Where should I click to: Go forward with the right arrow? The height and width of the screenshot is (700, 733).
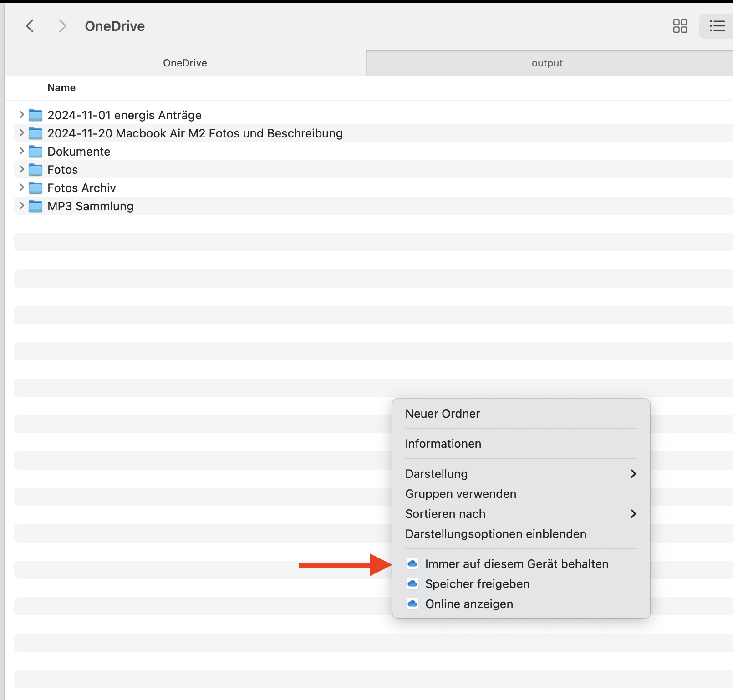point(63,26)
